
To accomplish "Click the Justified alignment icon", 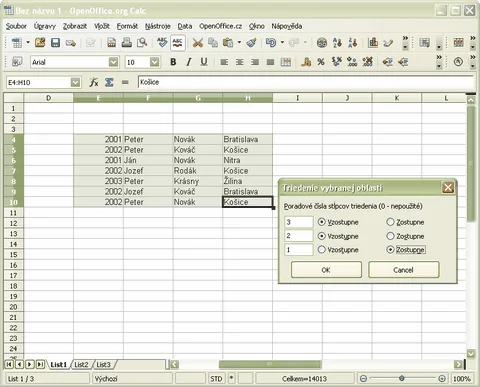I will click(270, 62).
